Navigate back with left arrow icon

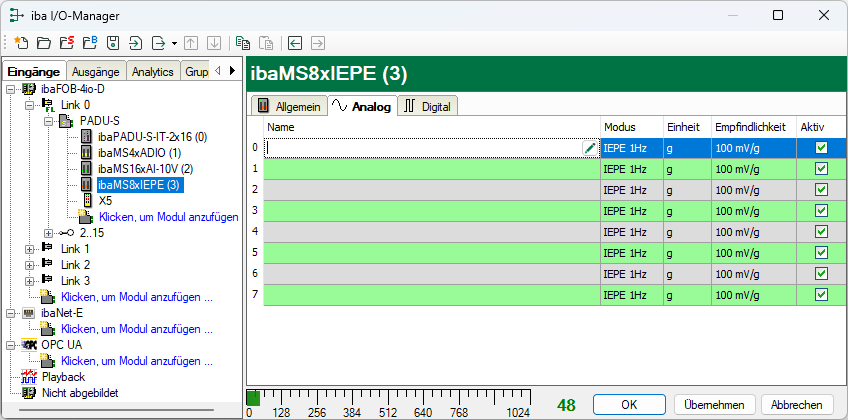pos(295,43)
